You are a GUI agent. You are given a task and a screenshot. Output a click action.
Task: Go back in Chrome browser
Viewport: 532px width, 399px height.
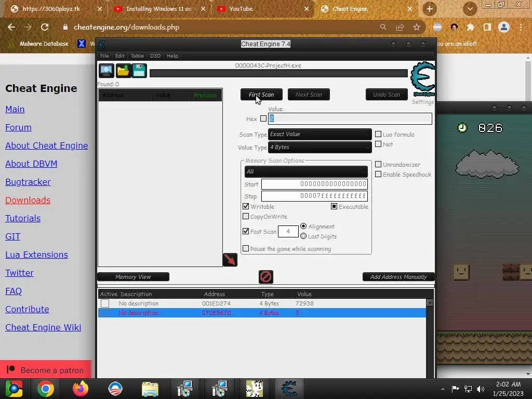tap(11, 27)
